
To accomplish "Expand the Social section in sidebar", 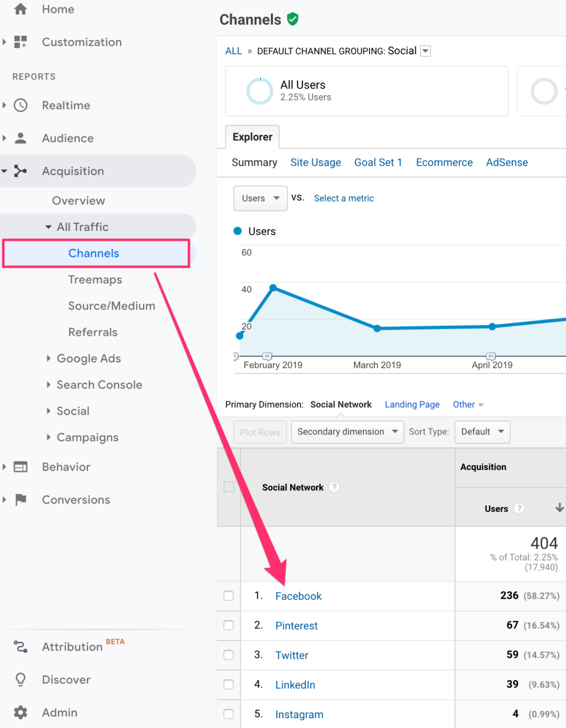I will pos(49,411).
